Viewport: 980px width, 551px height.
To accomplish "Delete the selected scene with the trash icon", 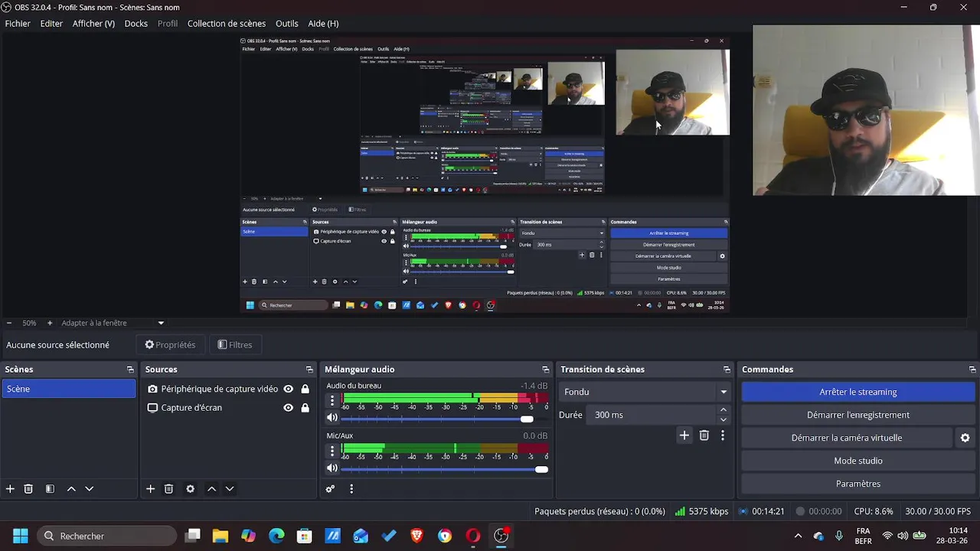I will click(x=28, y=489).
